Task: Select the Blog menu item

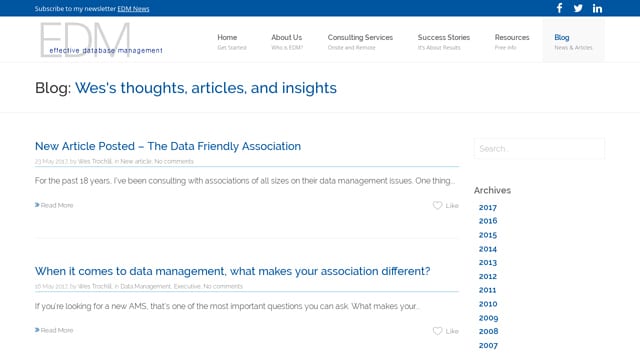Action: [573, 41]
